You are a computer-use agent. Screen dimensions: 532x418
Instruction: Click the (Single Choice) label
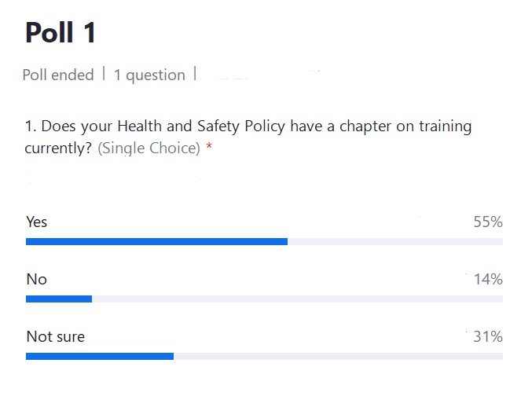pyautogui.click(x=149, y=148)
